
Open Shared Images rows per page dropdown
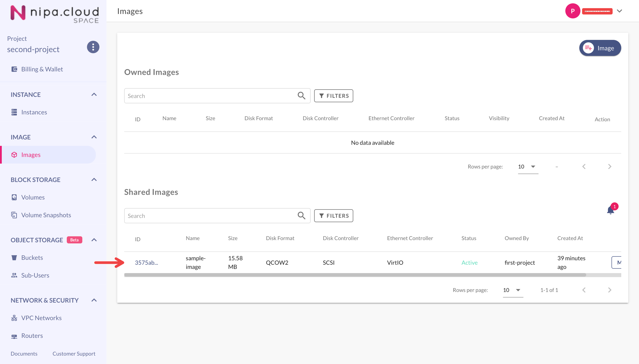[513, 290]
